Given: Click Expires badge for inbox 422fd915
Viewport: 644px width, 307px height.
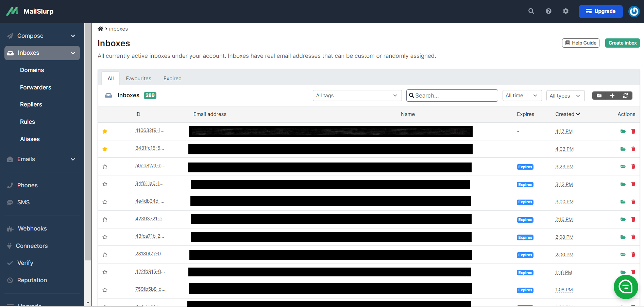Looking at the screenshot, I should point(525,273).
